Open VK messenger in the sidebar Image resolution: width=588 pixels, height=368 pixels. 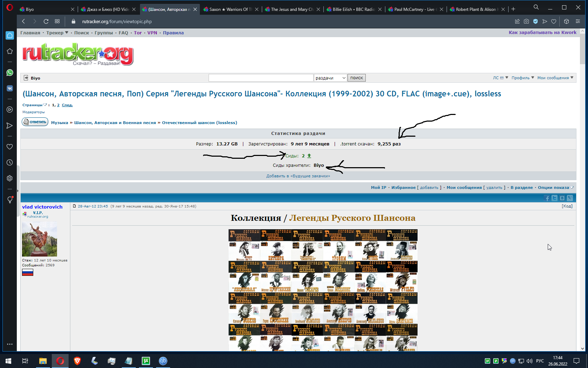pos(10,88)
